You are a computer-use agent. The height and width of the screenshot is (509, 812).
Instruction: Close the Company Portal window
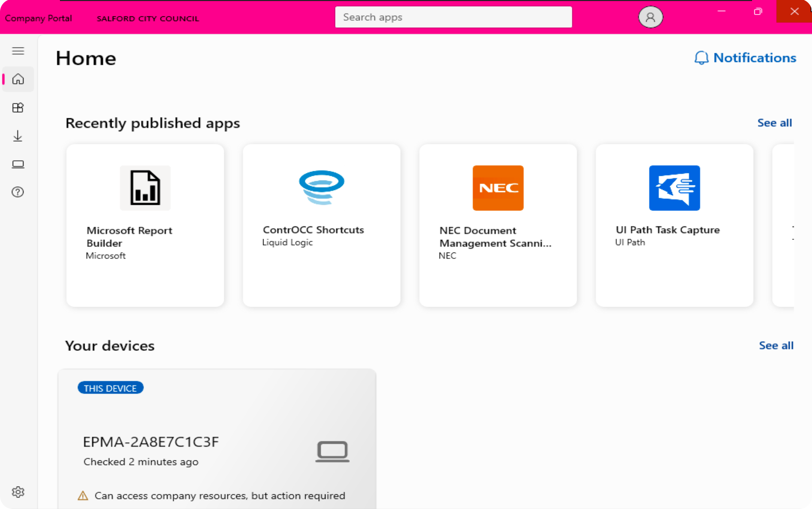[x=794, y=11]
